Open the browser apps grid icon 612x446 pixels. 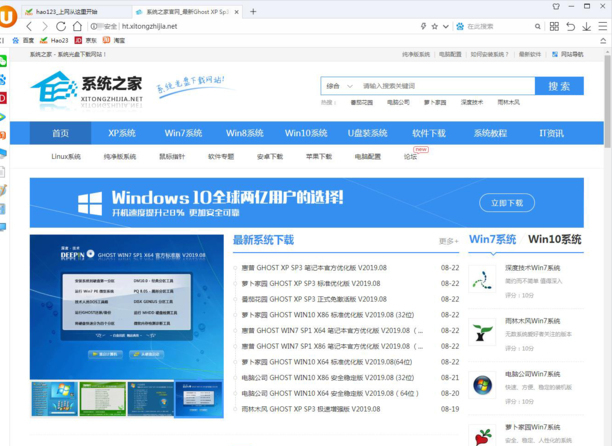[x=554, y=26]
